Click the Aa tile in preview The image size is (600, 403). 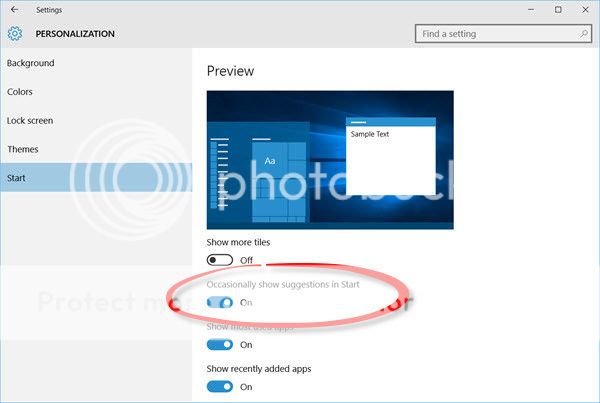point(269,161)
